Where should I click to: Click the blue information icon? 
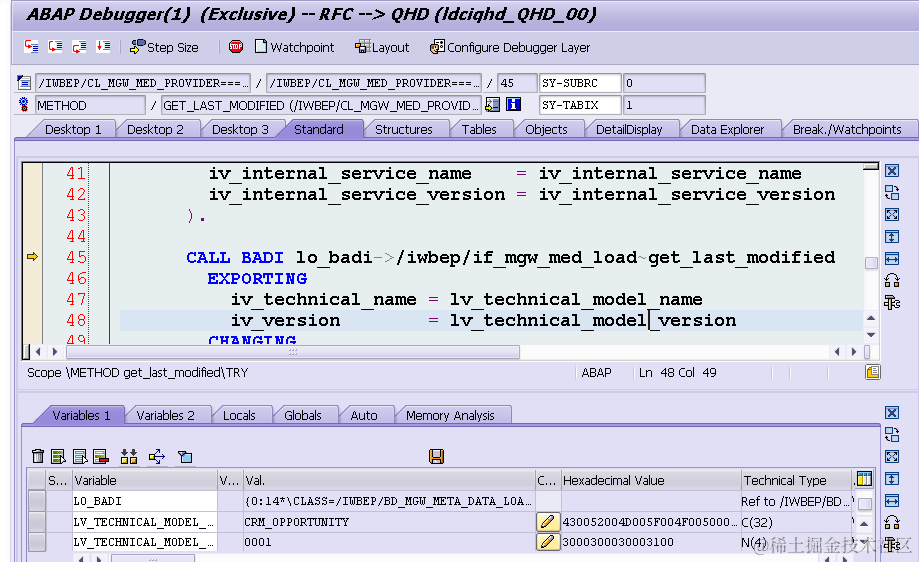[x=513, y=104]
